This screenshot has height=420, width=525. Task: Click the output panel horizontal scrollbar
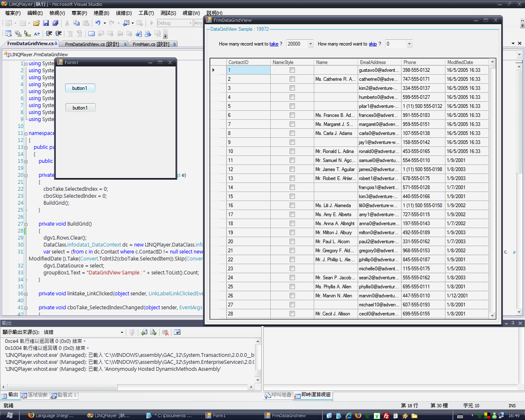[x=128, y=387]
